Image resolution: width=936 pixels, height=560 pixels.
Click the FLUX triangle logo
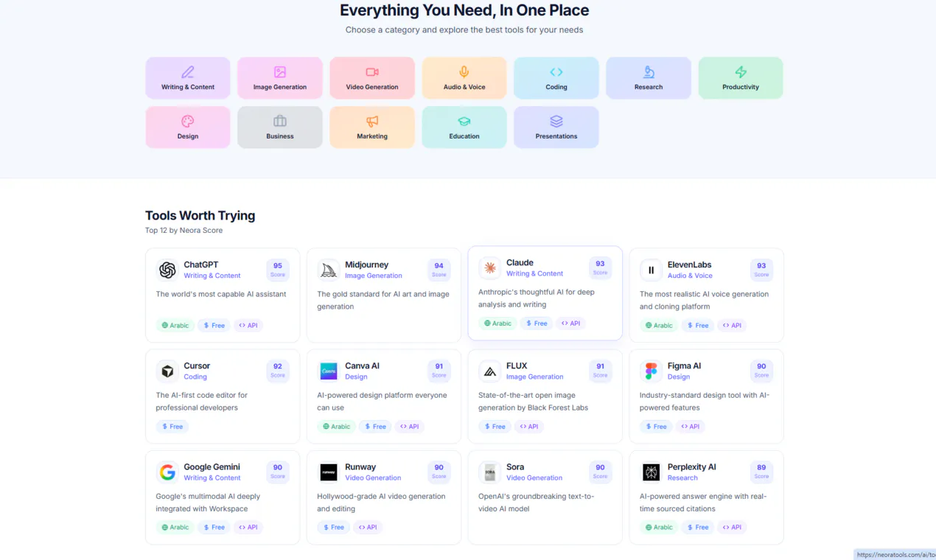[x=490, y=371]
